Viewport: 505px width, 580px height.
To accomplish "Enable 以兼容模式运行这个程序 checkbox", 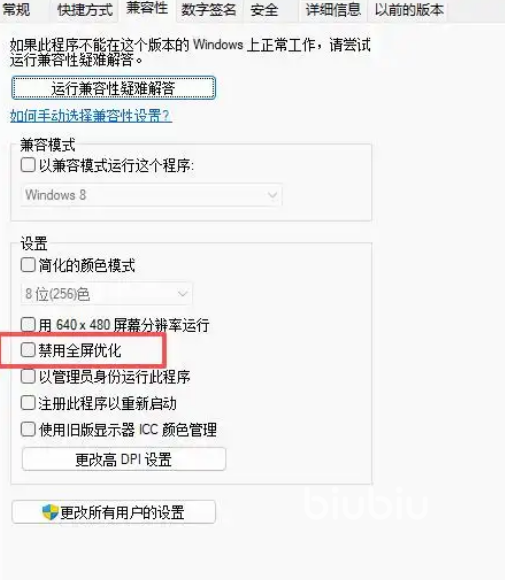I will [x=28, y=165].
